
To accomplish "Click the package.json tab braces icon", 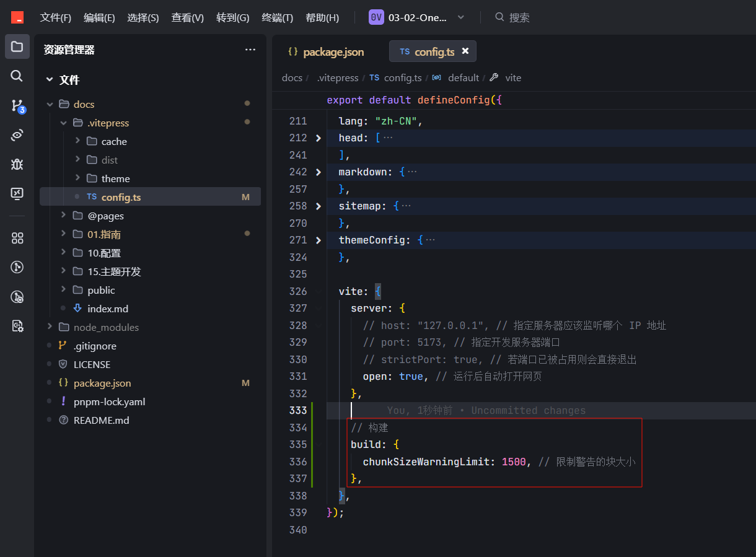I will [293, 52].
